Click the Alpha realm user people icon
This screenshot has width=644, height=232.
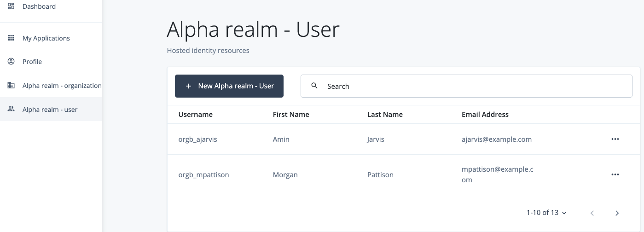click(12, 110)
